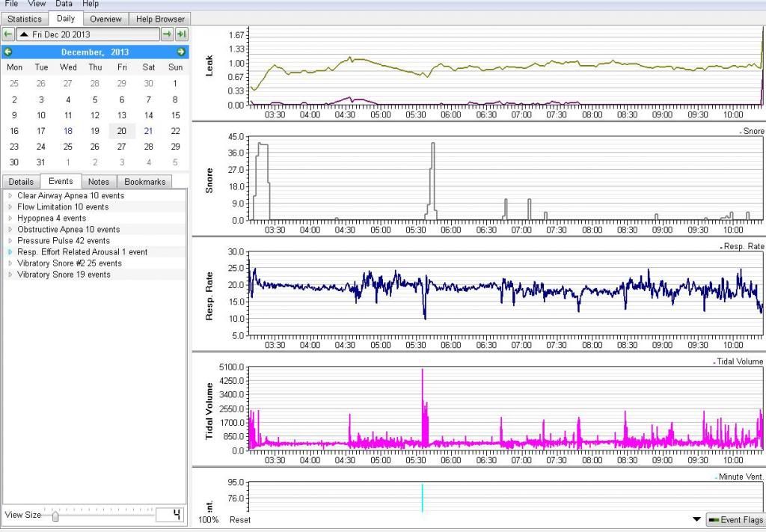Collapse calendar via Fri Dec 20 2013 button
The width and height of the screenshot is (766, 532).
[x=88, y=34]
